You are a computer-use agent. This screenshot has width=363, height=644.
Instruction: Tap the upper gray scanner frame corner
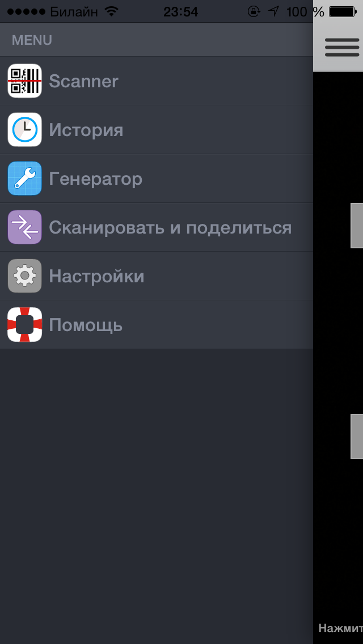coord(357,226)
